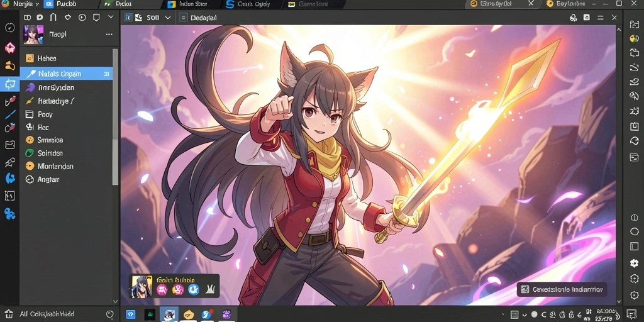The image size is (644, 322).
Task: Click the Cevistslonle Indiantior button
Action: point(562,289)
